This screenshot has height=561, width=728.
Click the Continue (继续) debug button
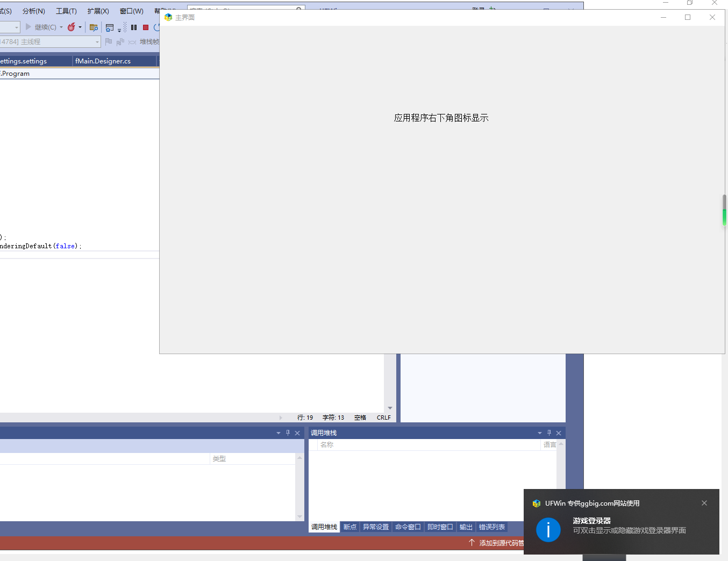click(40, 27)
